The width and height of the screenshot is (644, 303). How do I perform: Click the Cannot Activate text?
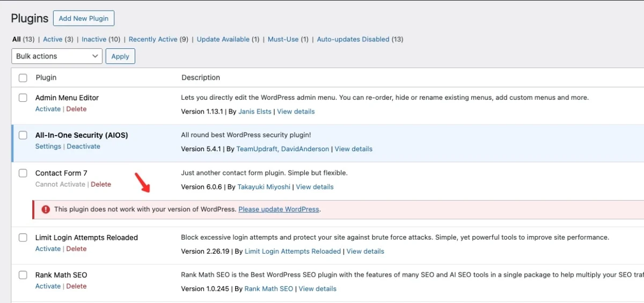click(x=60, y=184)
